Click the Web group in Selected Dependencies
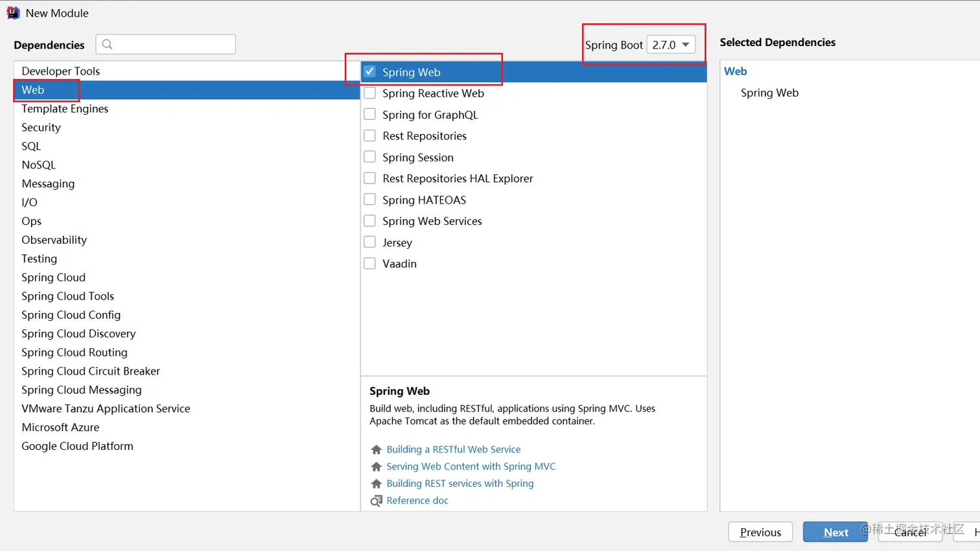Viewport: 980px width, 551px height. coord(736,71)
